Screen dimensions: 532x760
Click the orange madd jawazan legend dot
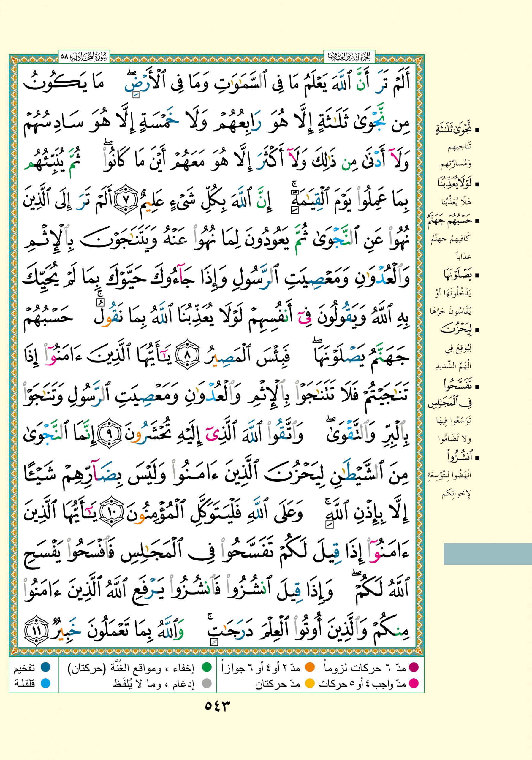(x=310, y=668)
